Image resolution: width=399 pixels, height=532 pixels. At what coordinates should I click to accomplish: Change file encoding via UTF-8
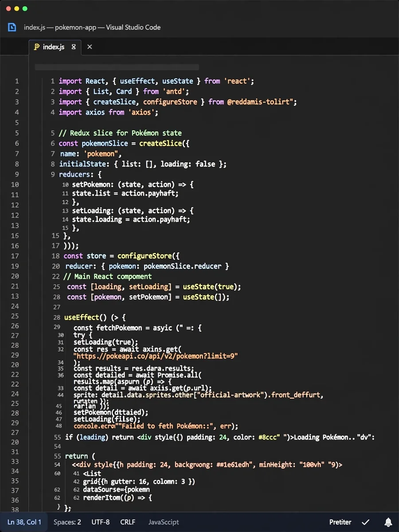101,522
